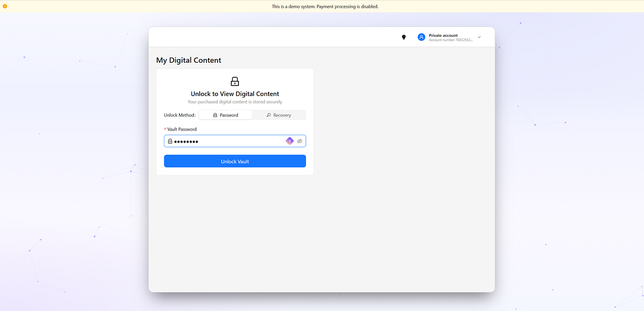Click the Unlock Method label

pyautogui.click(x=180, y=115)
